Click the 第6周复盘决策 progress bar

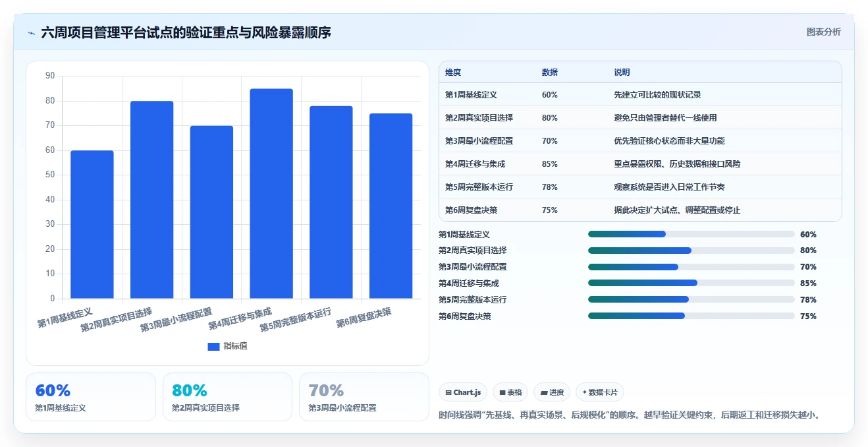point(691,316)
